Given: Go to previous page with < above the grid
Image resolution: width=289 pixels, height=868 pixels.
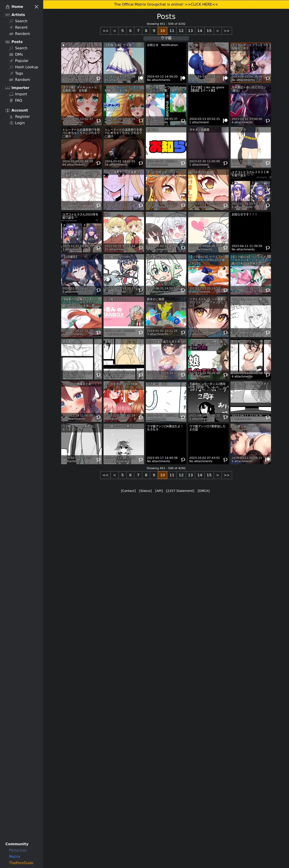Looking at the screenshot, I should [114, 31].
